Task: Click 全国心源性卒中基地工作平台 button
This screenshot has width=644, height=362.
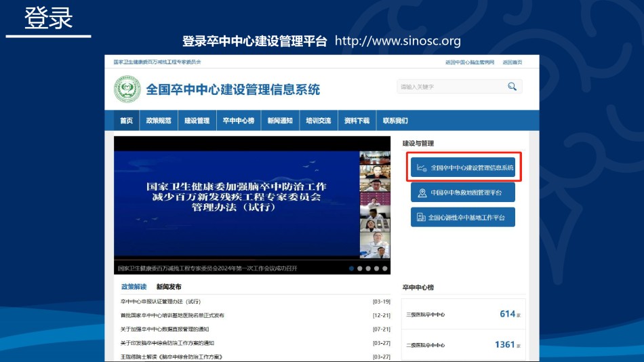Action: point(463,218)
